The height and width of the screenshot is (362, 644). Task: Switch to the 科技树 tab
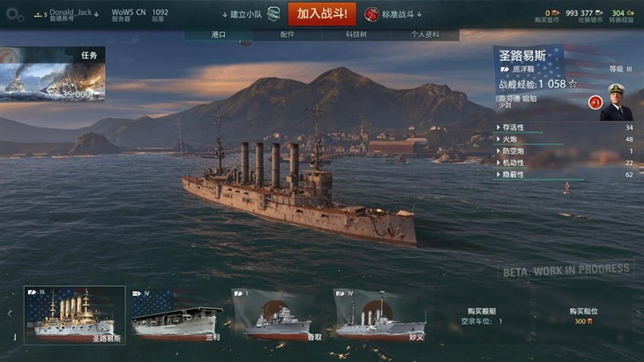[356, 34]
